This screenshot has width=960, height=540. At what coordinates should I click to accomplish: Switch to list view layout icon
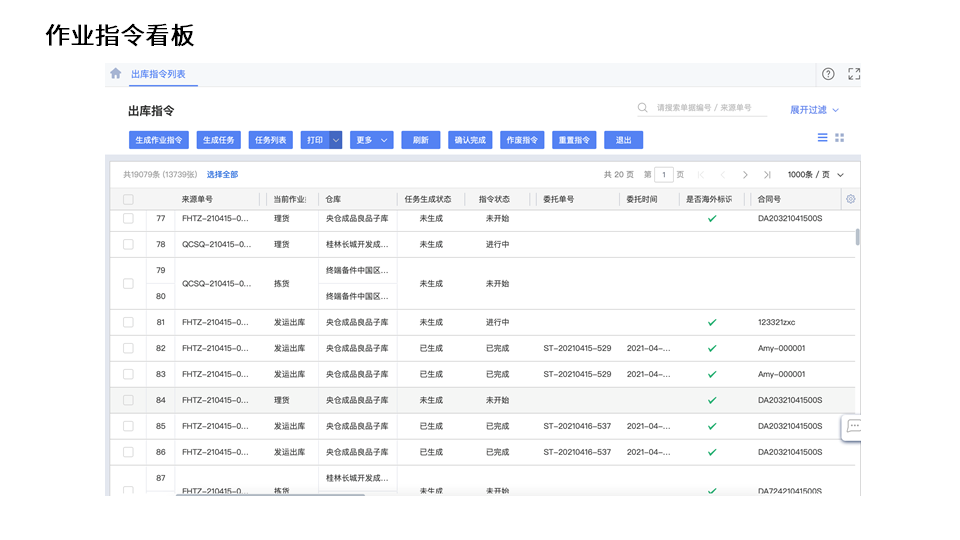click(x=823, y=138)
